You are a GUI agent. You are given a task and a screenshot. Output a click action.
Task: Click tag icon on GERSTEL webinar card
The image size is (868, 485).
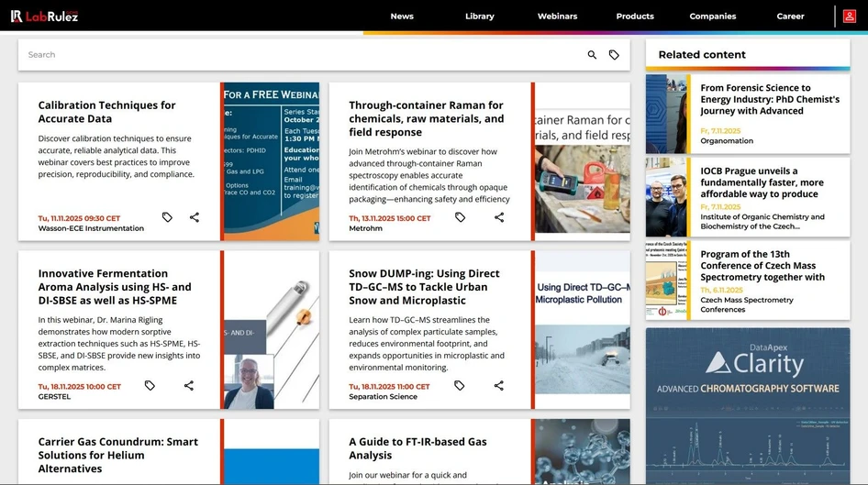(150, 386)
